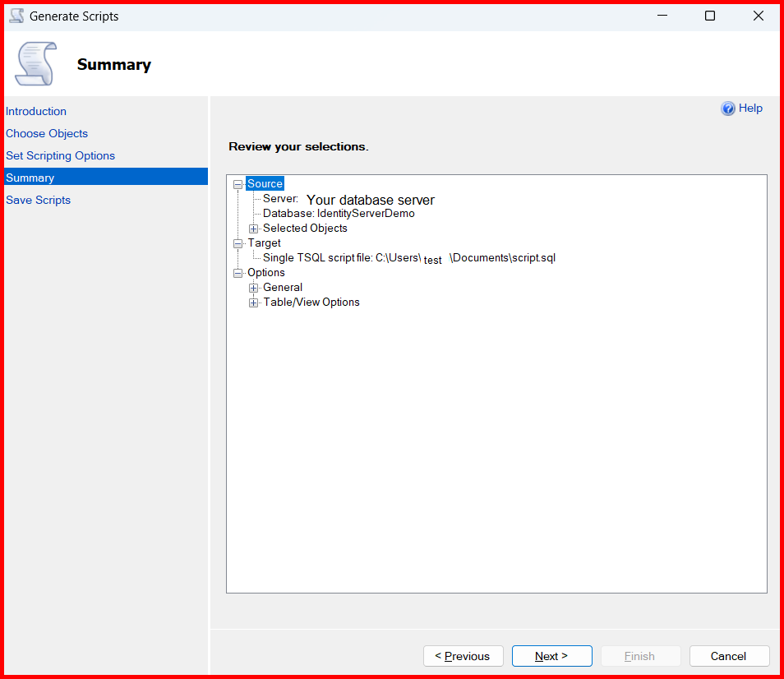The height and width of the screenshot is (679, 784).
Task: Open the Help link text
Action: click(750, 109)
